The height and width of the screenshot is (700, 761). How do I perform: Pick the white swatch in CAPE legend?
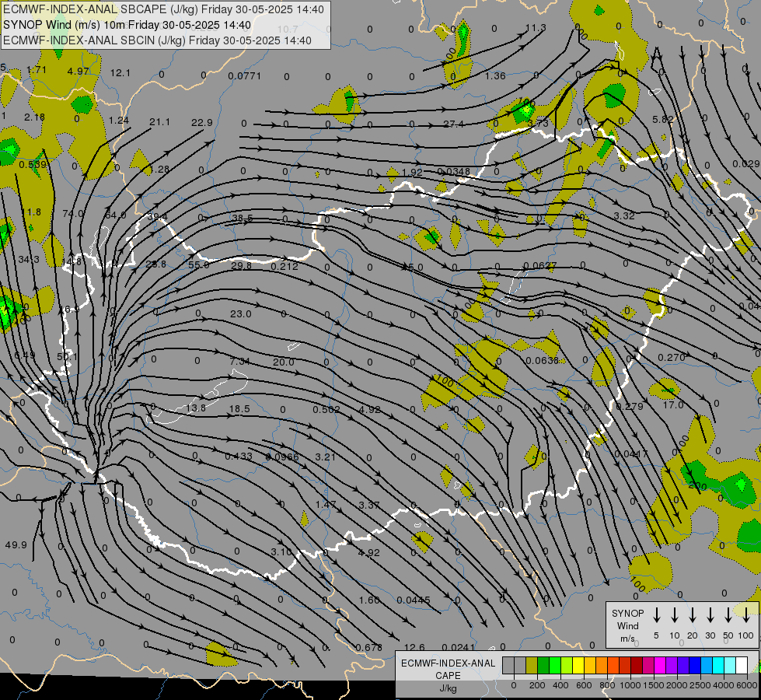(x=741, y=665)
